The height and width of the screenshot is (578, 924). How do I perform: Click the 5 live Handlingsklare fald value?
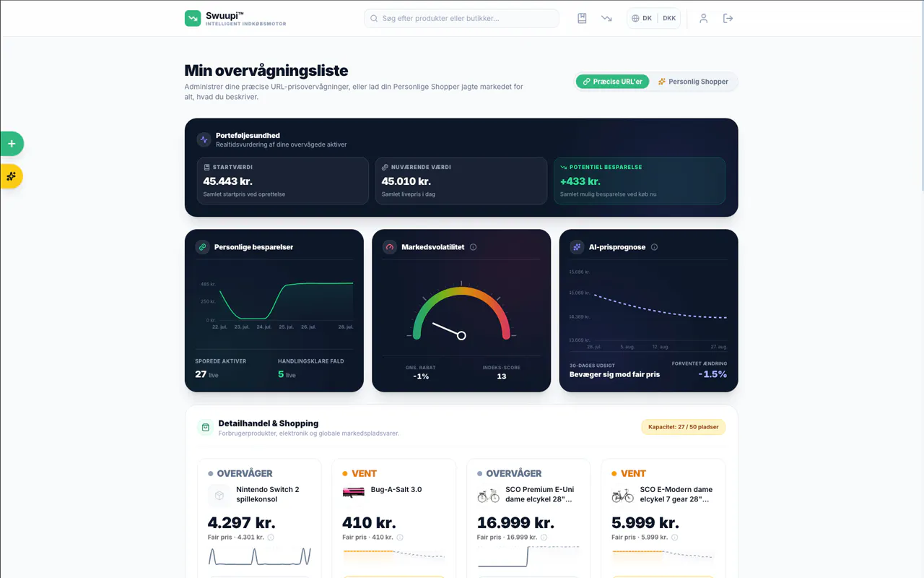[x=287, y=374]
